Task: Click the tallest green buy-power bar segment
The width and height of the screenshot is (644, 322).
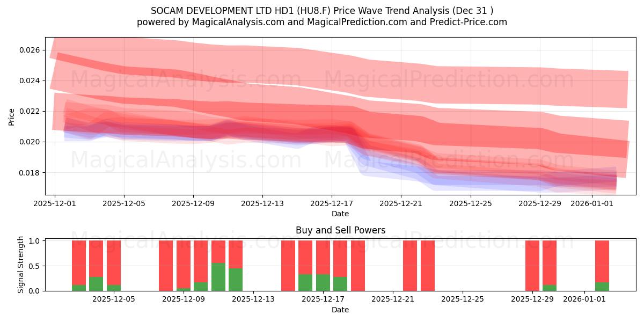Action: tap(218, 277)
